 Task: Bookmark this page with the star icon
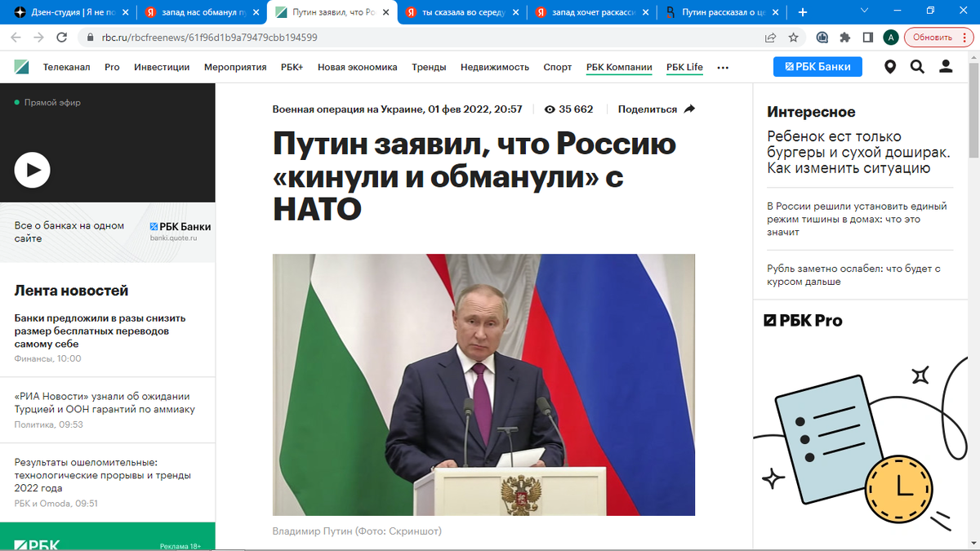point(793,38)
